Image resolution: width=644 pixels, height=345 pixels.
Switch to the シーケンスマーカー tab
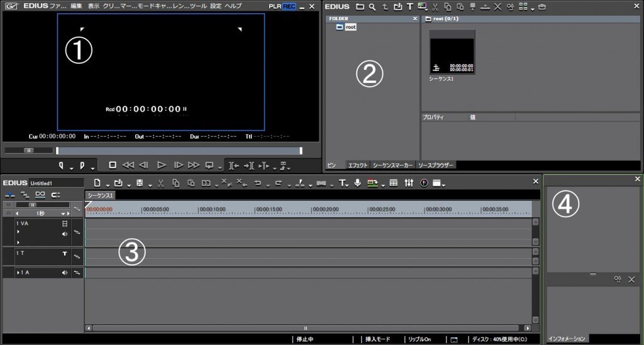(393, 166)
